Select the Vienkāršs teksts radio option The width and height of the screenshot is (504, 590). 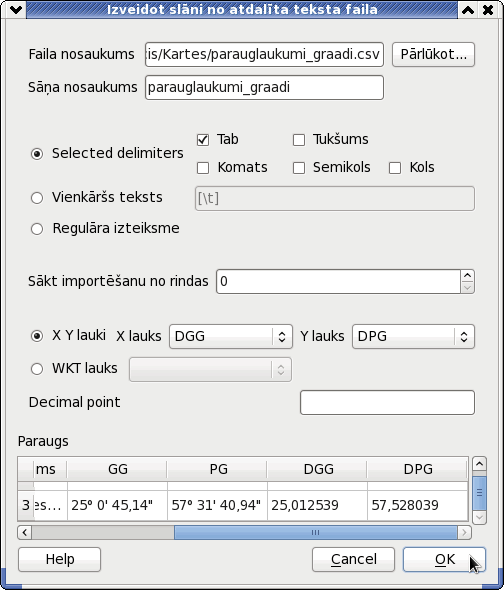pyautogui.click(x=37, y=198)
